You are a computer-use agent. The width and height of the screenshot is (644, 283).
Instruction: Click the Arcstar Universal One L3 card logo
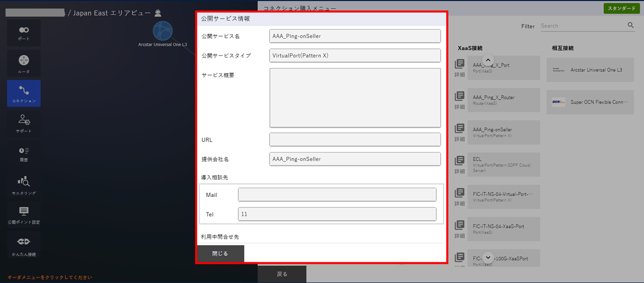pos(558,69)
